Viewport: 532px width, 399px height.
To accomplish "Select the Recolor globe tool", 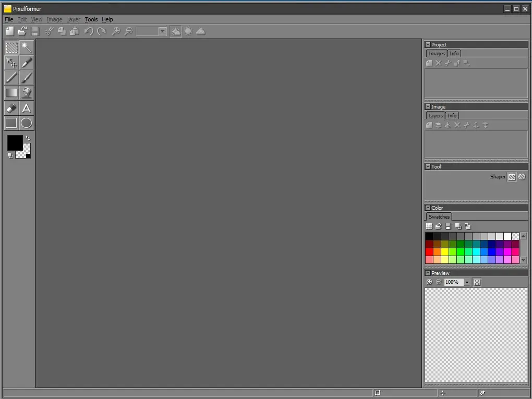I will click(x=27, y=93).
